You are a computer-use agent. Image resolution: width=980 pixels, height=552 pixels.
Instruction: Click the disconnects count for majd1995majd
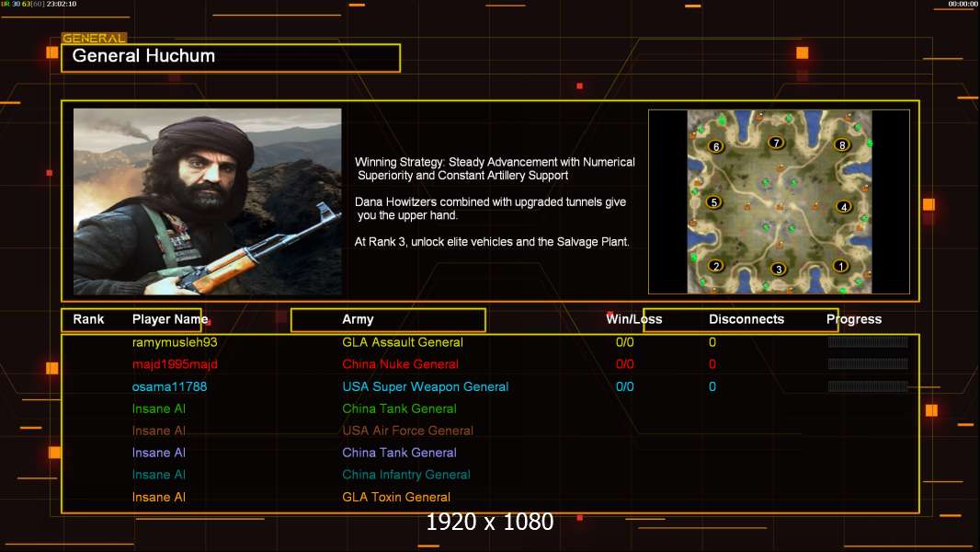click(x=712, y=364)
